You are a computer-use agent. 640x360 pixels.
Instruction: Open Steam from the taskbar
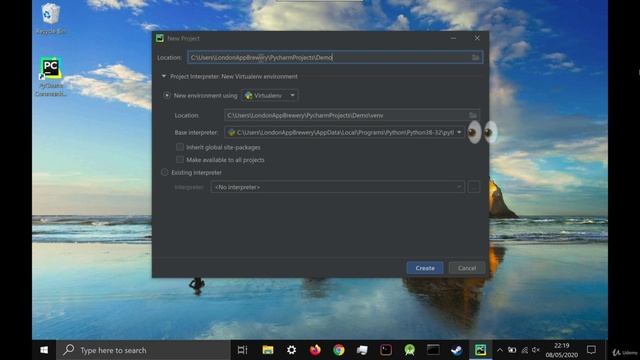click(x=457, y=350)
